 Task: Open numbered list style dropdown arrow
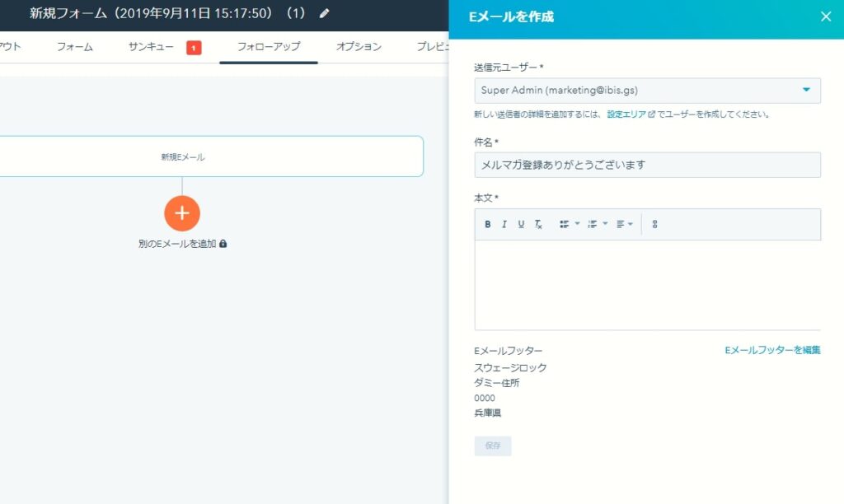(x=605, y=223)
